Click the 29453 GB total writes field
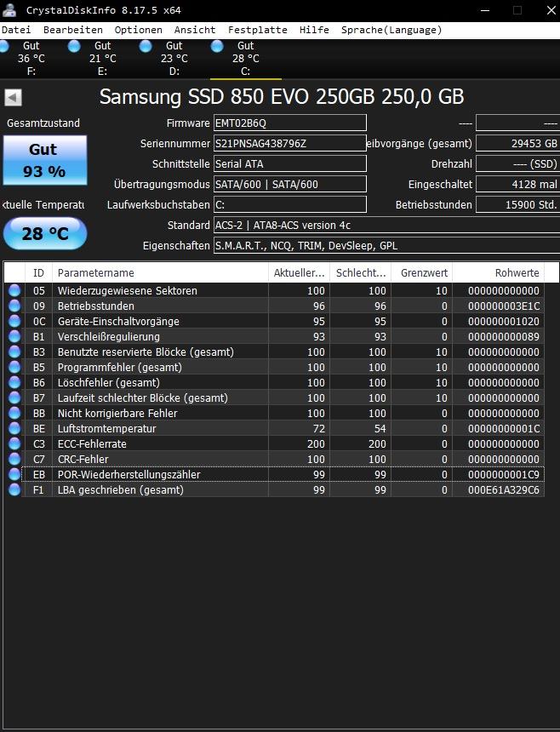Image resolution: width=560 pixels, height=732 pixels. (517, 143)
